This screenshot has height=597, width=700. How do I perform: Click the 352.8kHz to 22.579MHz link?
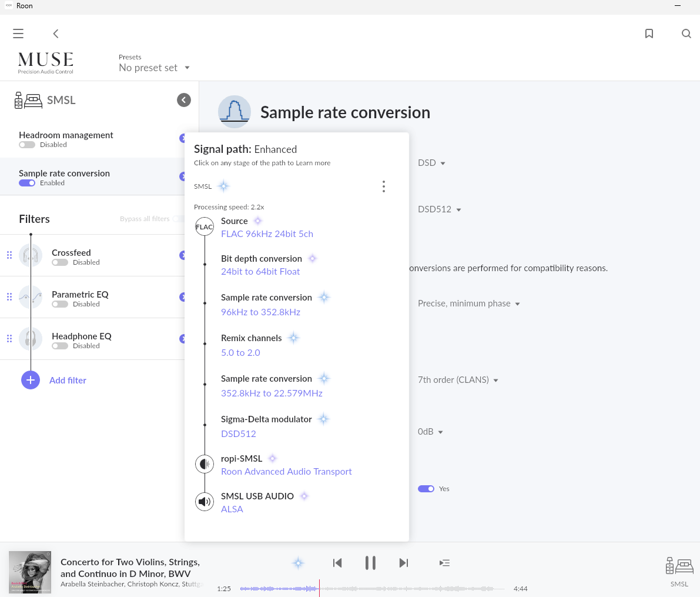tap(272, 393)
